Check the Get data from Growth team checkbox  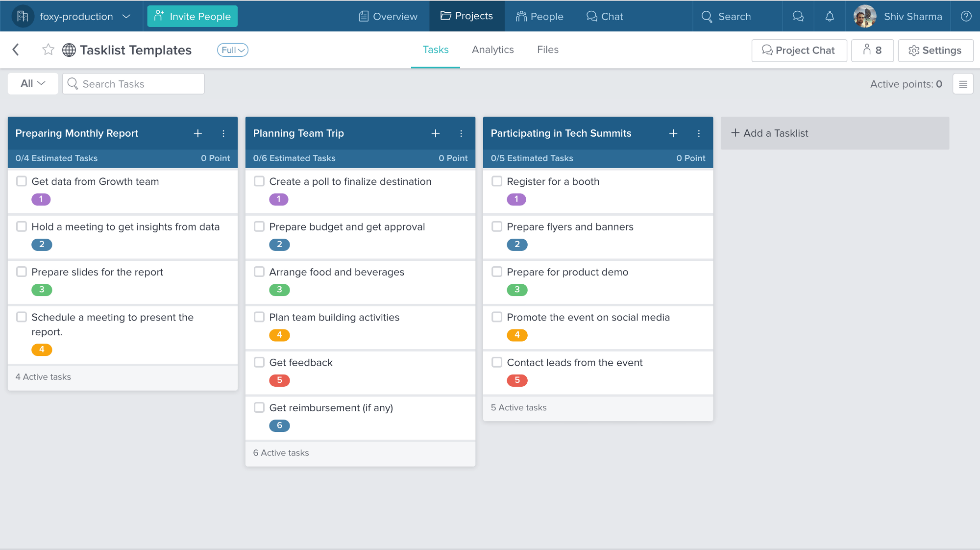tap(22, 181)
